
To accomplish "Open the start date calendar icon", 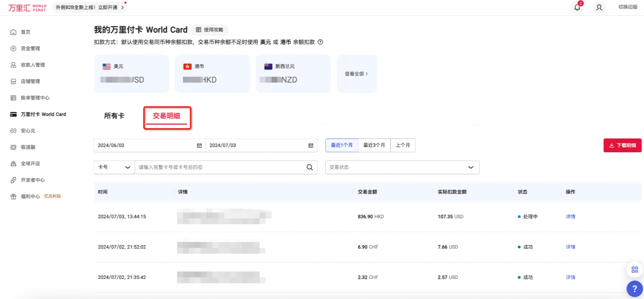I will point(199,146).
